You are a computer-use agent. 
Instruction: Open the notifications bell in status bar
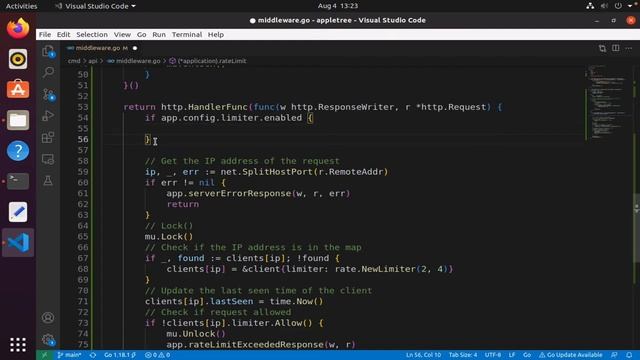click(x=629, y=355)
